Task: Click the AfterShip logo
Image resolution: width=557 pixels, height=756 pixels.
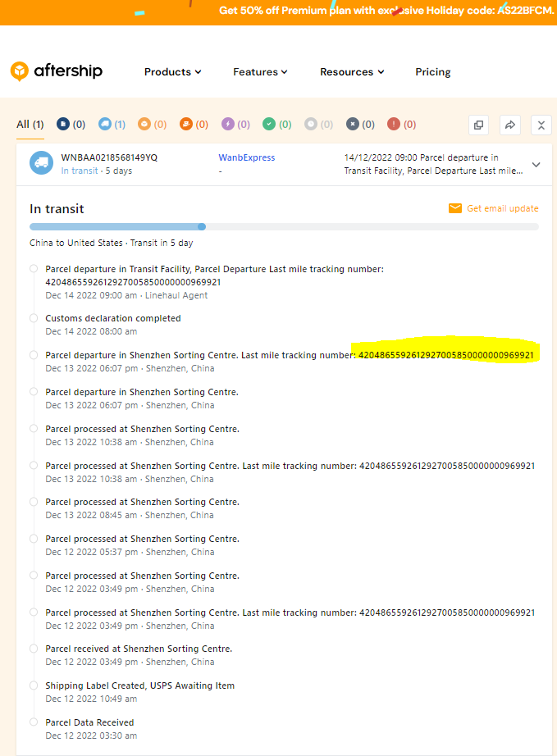Action: pos(56,71)
